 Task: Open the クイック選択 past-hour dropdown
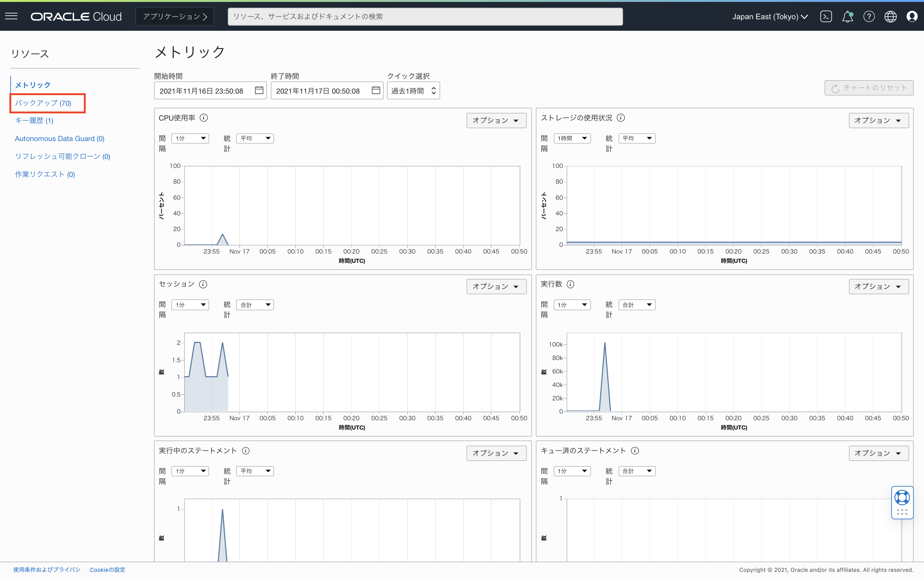pyautogui.click(x=413, y=91)
